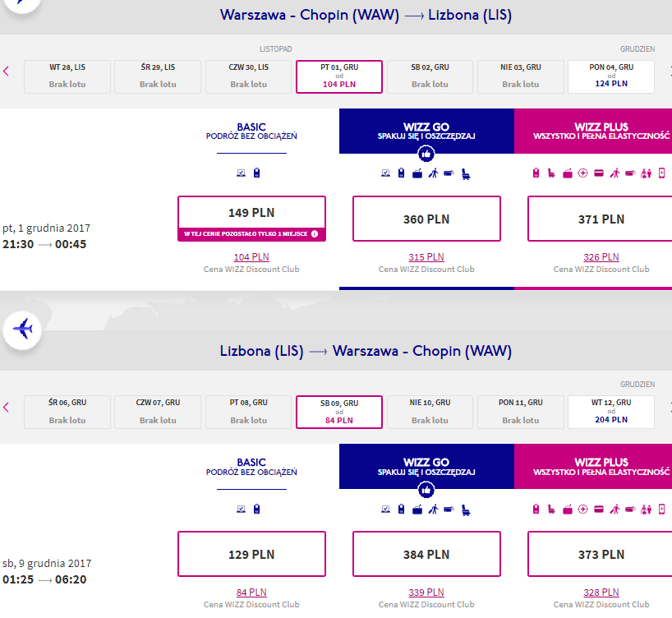Show earlier outbound dates with left chevron
Image resolution: width=672 pixels, height=618 pixels.
tap(6, 71)
